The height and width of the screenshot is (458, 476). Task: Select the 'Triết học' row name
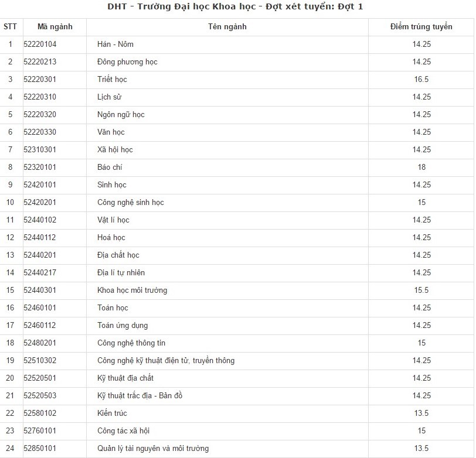[x=112, y=80]
